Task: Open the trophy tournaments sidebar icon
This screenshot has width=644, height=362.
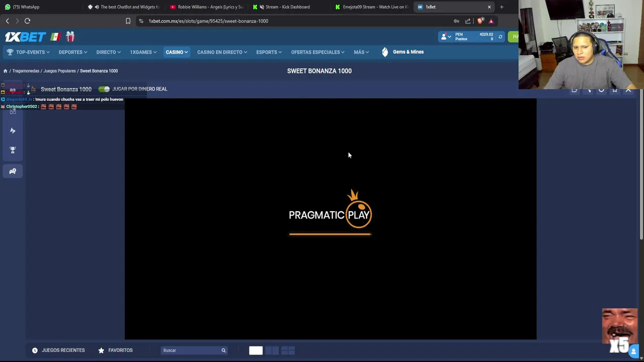Action: point(13,150)
